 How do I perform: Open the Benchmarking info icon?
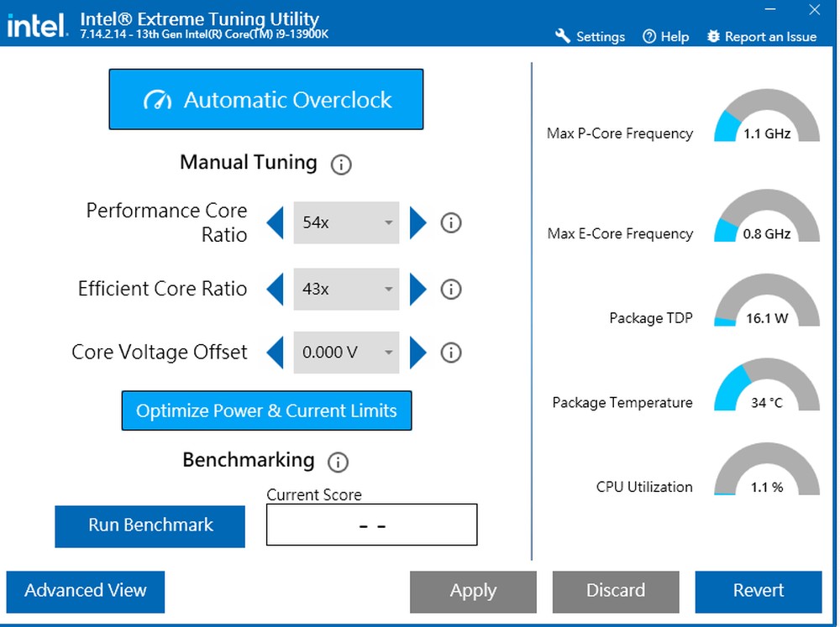pyautogui.click(x=338, y=462)
